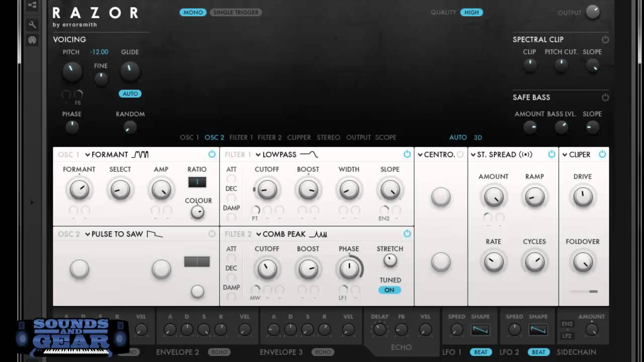Image resolution: width=644 pixels, height=362 pixels.
Task: Click the Filter 1 Cutoff knob
Action: tap(267, 190)
